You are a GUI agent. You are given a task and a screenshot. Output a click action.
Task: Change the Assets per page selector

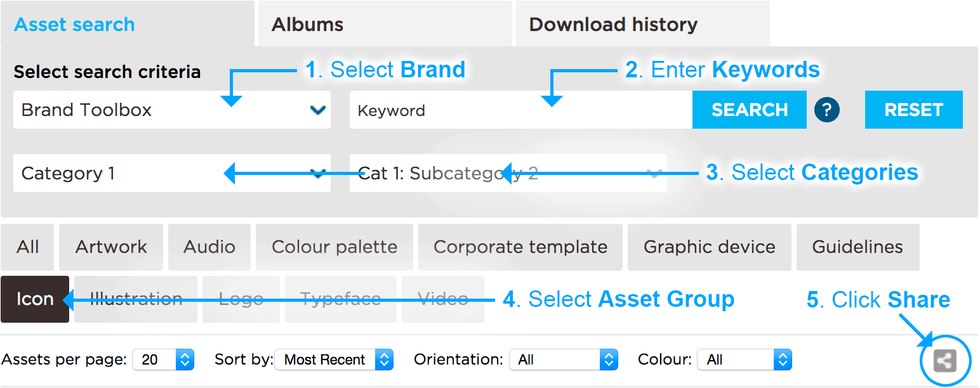162,360
